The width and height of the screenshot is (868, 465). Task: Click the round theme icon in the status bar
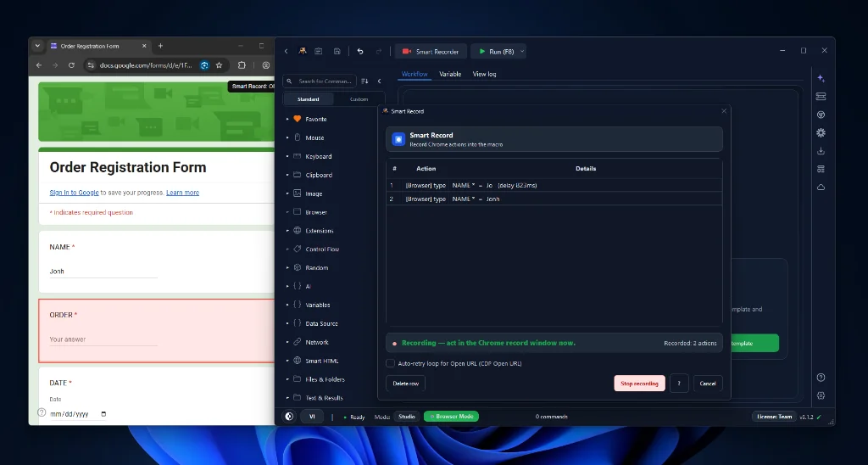(289, 417)
